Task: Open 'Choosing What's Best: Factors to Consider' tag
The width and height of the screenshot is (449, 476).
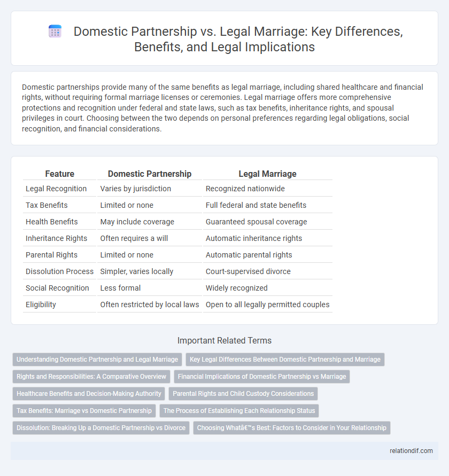Action: [x=292, y=428]
